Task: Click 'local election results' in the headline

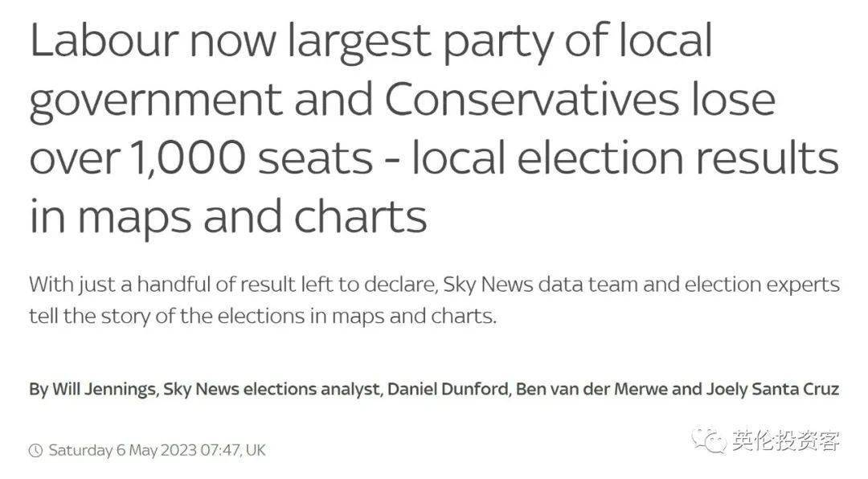Action: 625,158
